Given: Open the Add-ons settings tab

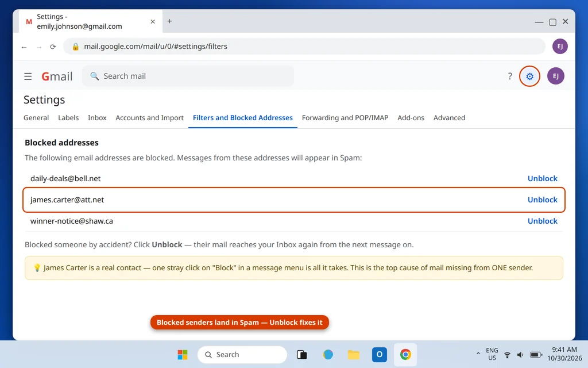Looking at the screenshot, I should 411,118.
